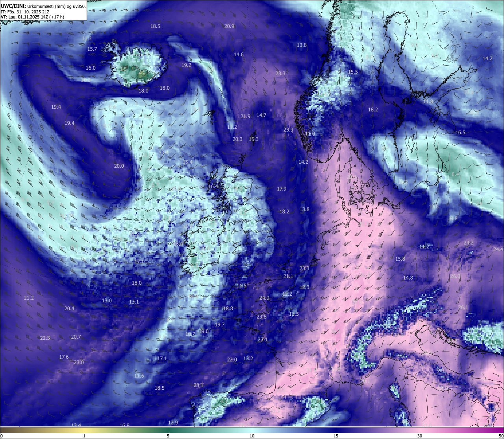The width and height of the screenshot is (504, 439).
Task: Click the 13.2 map value
Action: [248, 359]
